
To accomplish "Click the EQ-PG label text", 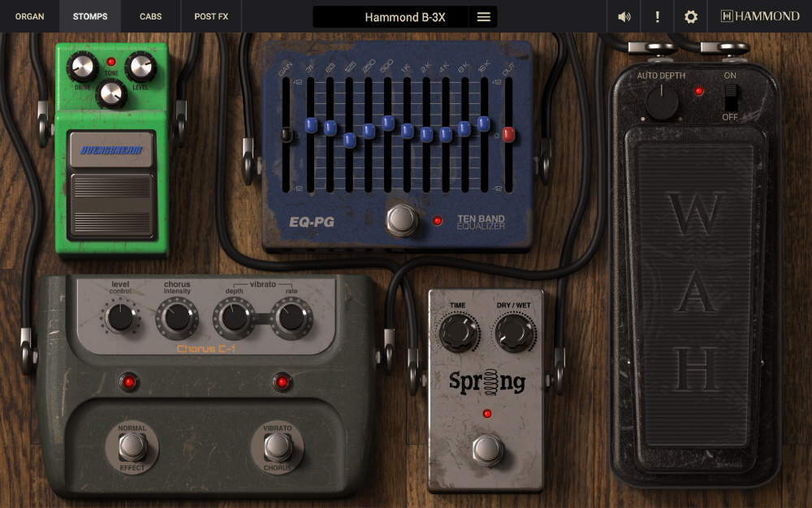I will [312, 222].
